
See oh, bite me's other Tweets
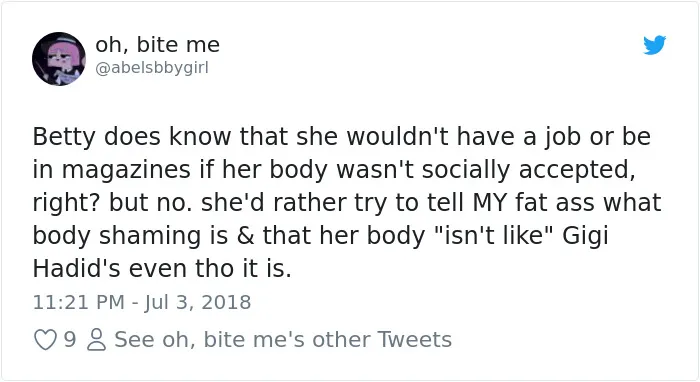[283, 339]
